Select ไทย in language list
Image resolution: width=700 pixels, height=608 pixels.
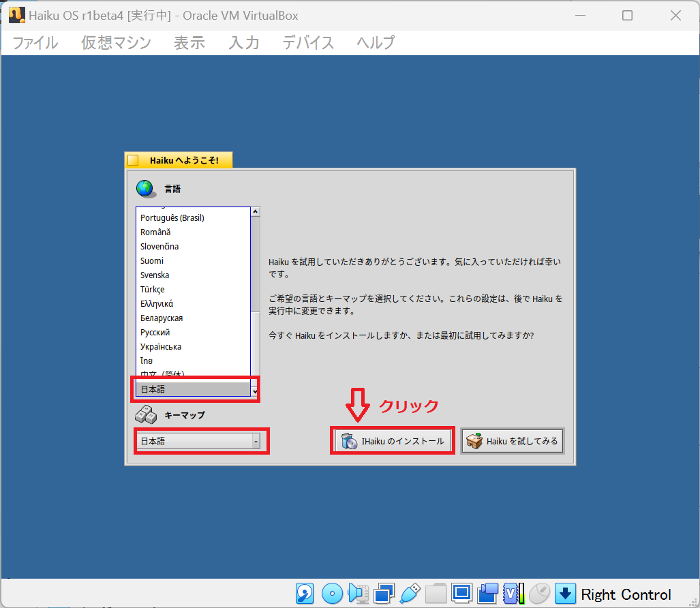coord(193,361)
